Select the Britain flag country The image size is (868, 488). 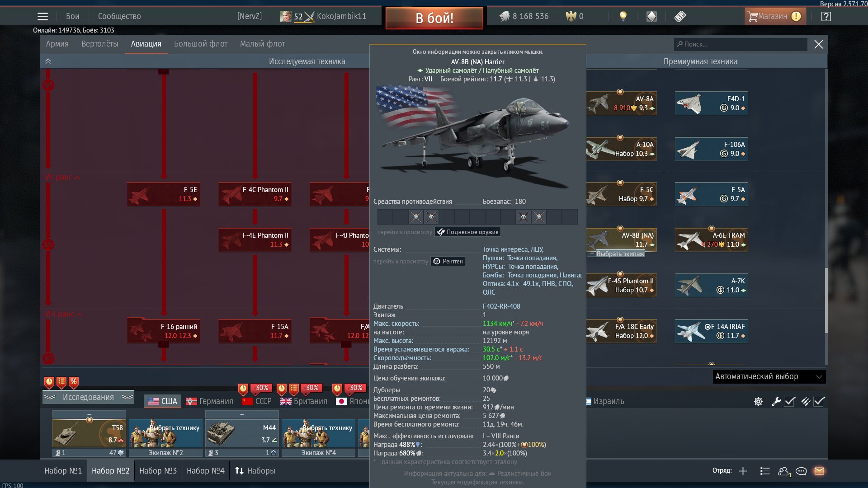tap(303, 401)
